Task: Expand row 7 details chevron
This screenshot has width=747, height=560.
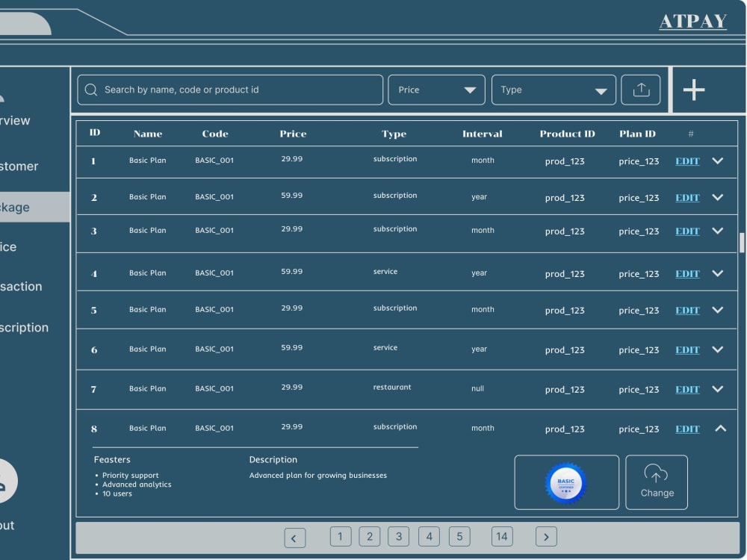Action: point(717,389)
